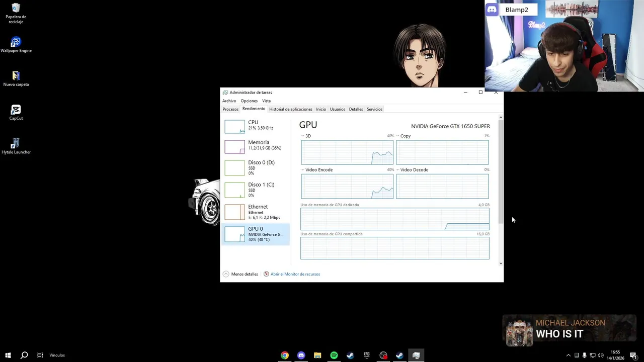Select GPU 0 in performance sidebar
644x362 pixels.
click(256, 234)
